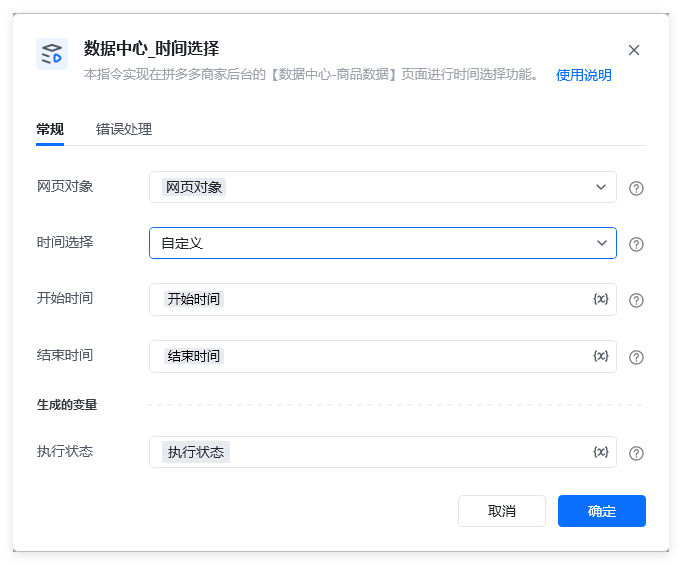682x565 pixels.
Task: Switch to the 常规 tab
Action: (50, 129)
